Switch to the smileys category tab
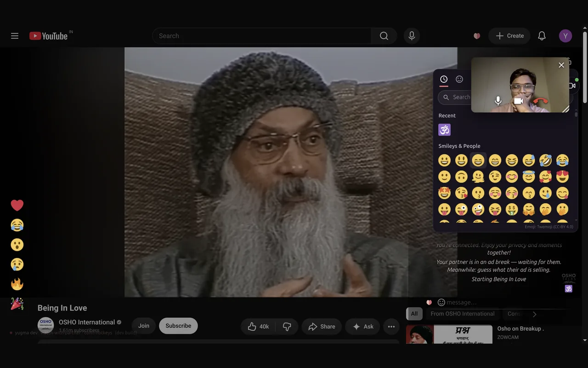This screenshot has height=368, width=588. pyautogui.click(x=459, y=79)
